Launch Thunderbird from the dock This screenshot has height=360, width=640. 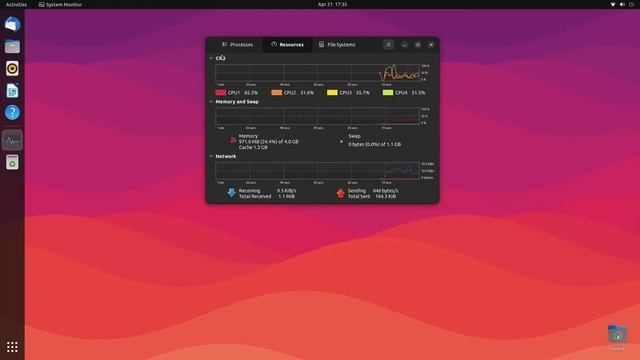12,24
